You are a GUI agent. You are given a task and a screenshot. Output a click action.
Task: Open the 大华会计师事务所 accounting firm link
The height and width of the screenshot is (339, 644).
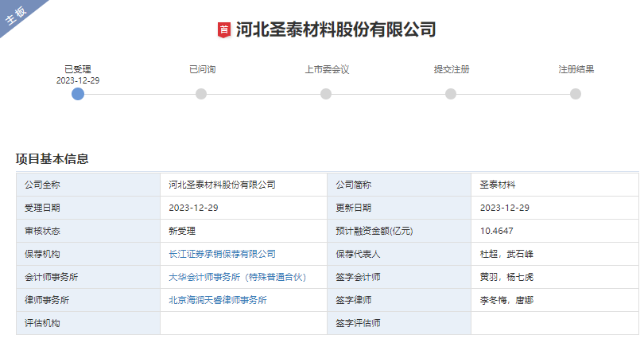[237, 277]
